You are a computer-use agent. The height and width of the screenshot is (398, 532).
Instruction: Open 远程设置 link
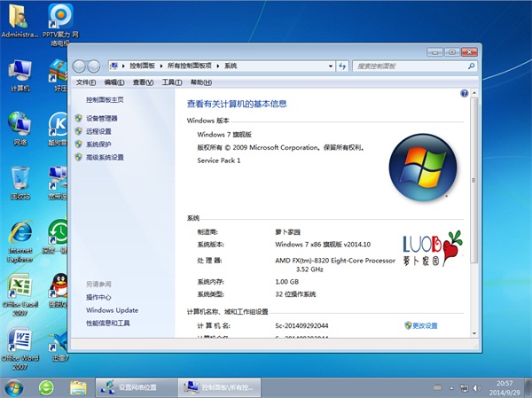point(98,131)
